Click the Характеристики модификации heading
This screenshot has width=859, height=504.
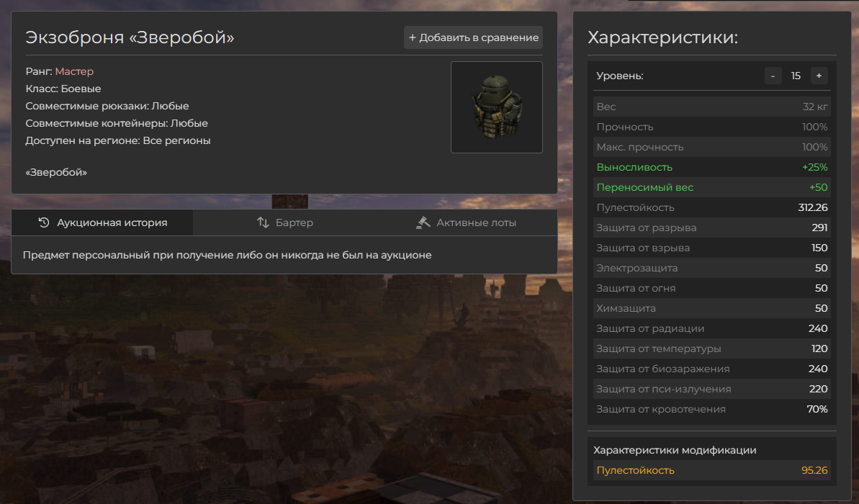tap(675, 450)
